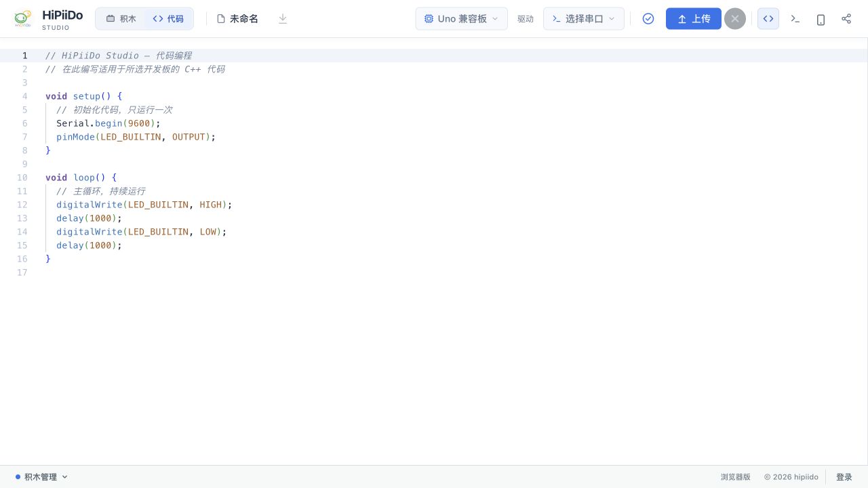This screenshot has height=488, width=868.
Task: Click the HiPiiDo Studio logo
Action: tap(48, 19)
